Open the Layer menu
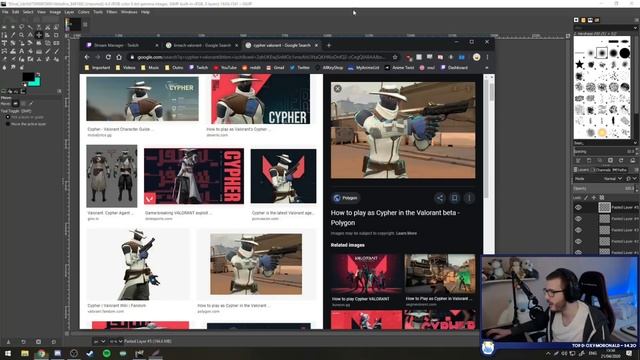 pyautogui.click(x=69, y=12)
